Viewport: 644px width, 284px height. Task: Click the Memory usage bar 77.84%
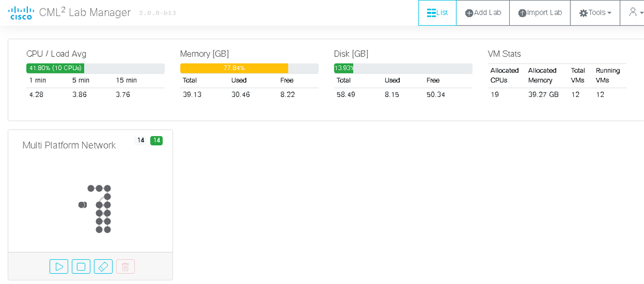[249, 68]
